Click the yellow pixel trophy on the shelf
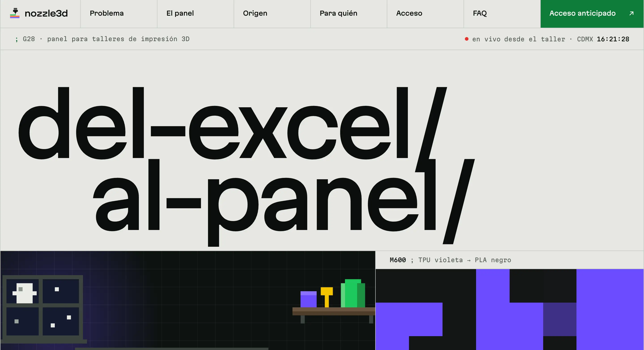Image resolution: width=644 pixels, height=350 pixels. pos(326,297)
